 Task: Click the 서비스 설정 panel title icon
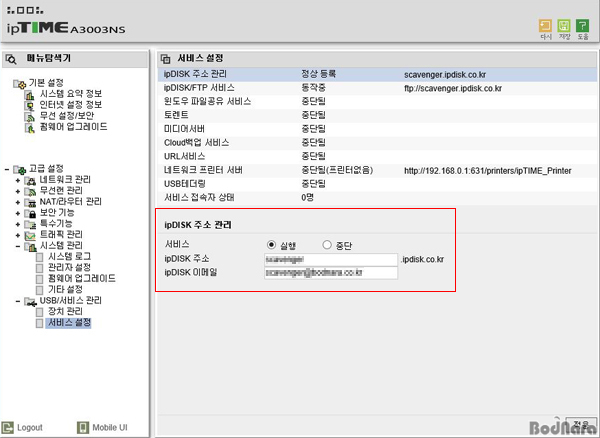click(x=166, y=59)
